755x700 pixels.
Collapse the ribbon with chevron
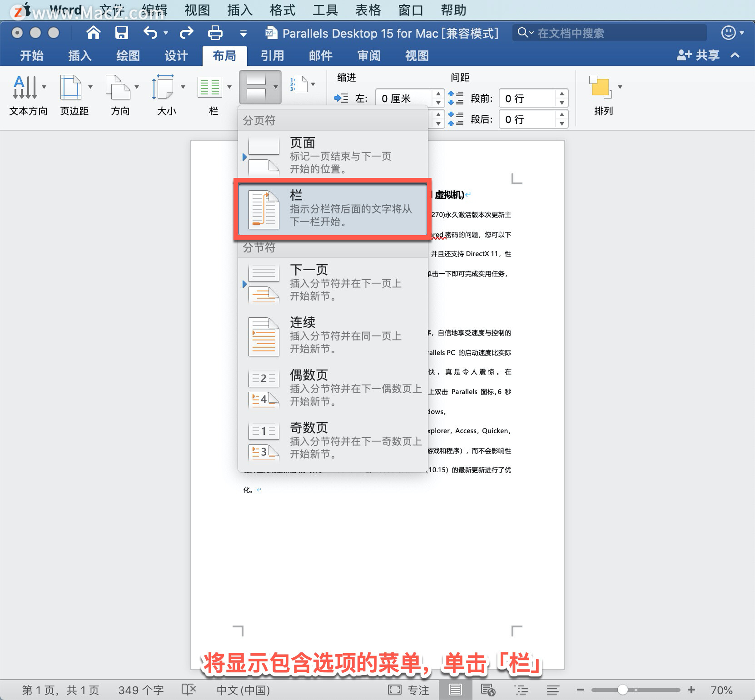735,55
